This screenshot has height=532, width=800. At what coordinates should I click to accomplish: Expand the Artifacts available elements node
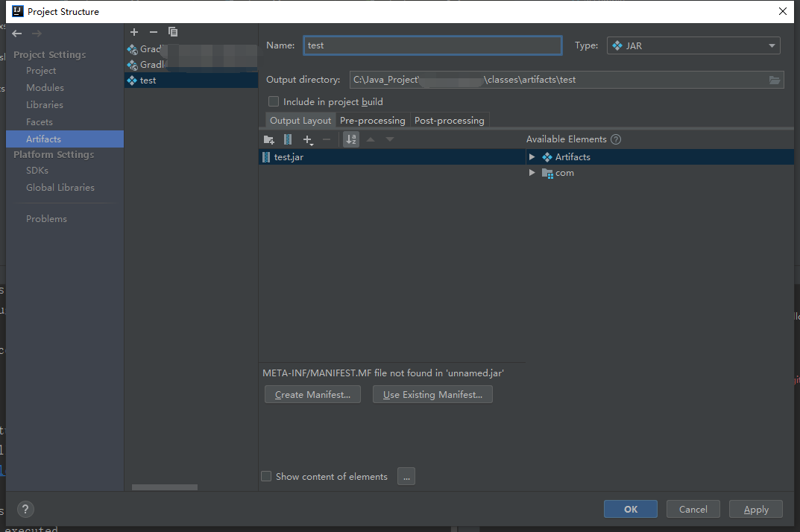[x=532, y=157]
